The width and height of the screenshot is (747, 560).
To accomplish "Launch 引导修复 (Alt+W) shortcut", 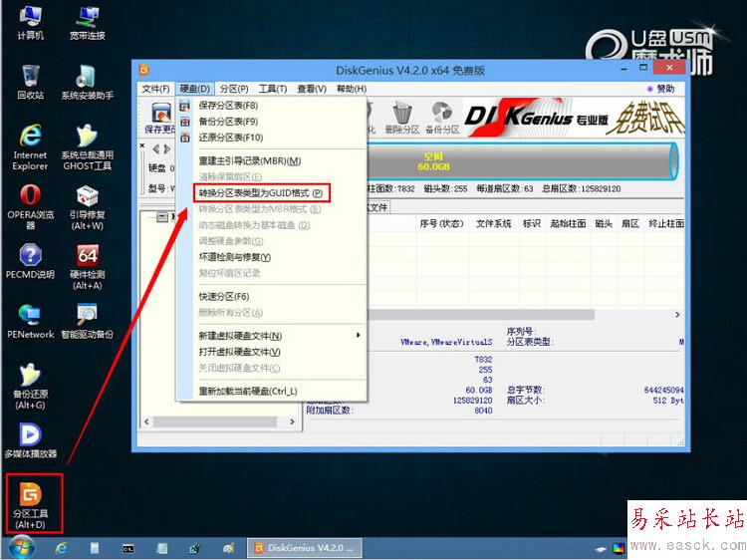I will (88, 207).
